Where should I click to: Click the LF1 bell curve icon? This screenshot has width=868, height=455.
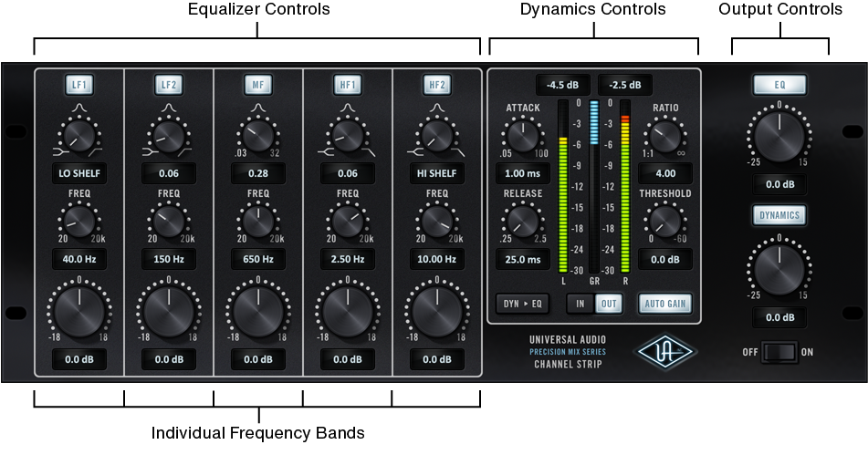click(79, 108)
